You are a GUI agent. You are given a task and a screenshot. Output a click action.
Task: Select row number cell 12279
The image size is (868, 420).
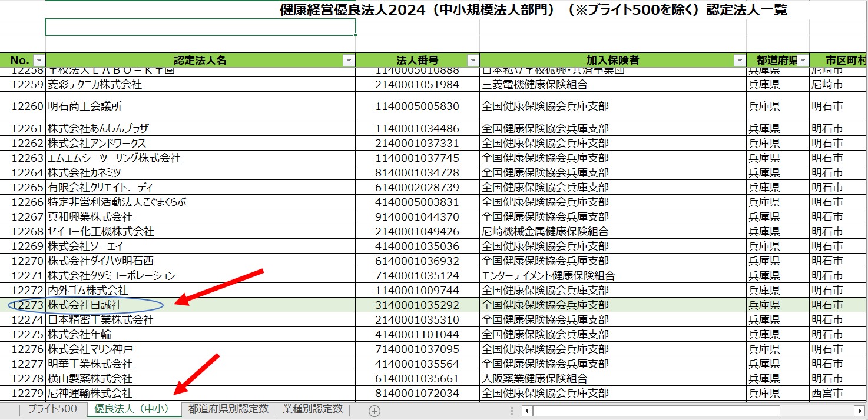point(23,394)
